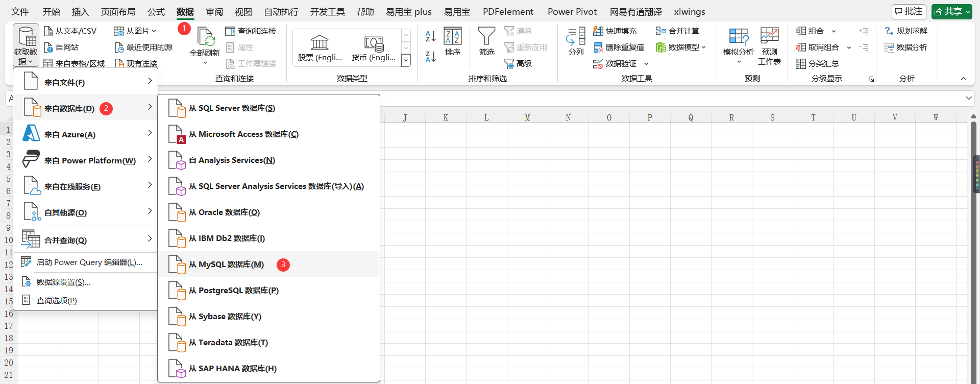The image size is (980, 384).
Task: Click Flash Fill (快速填充)
Action: (x=615, y=31)
